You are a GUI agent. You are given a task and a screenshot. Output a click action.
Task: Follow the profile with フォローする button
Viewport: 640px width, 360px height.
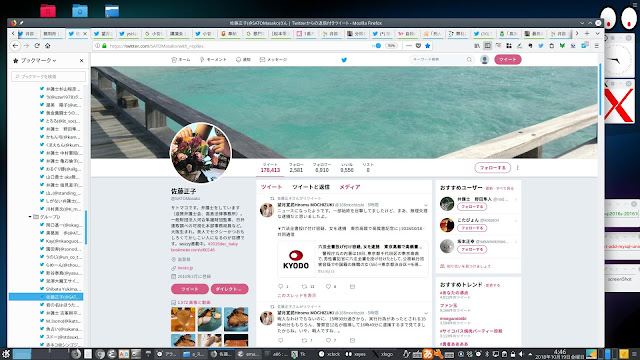click(x=493, y=168)
